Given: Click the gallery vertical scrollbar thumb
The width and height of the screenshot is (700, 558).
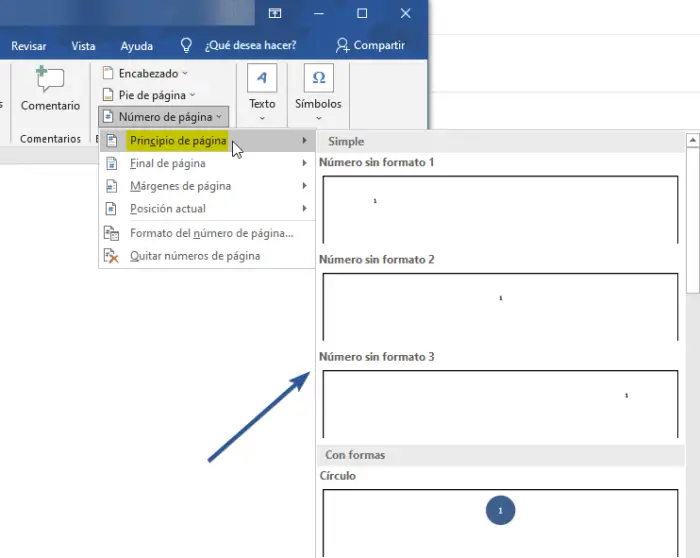Looking at the screenshot, I should coord(692,221).
